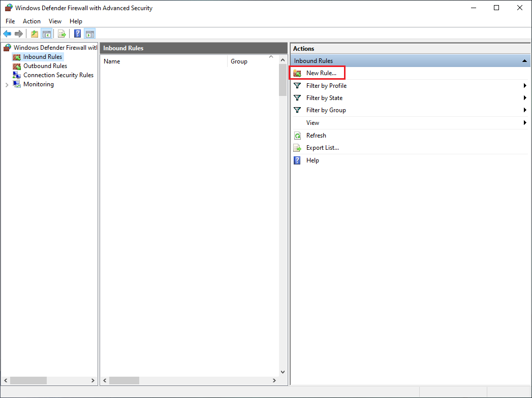
Task: Click the rules list vertical scrollbar thumb
Action: (283, 80)
